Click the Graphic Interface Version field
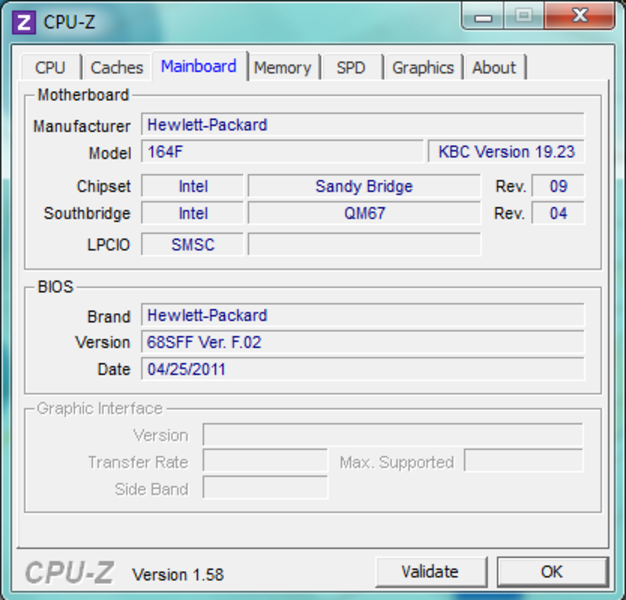 click(392, 435)
